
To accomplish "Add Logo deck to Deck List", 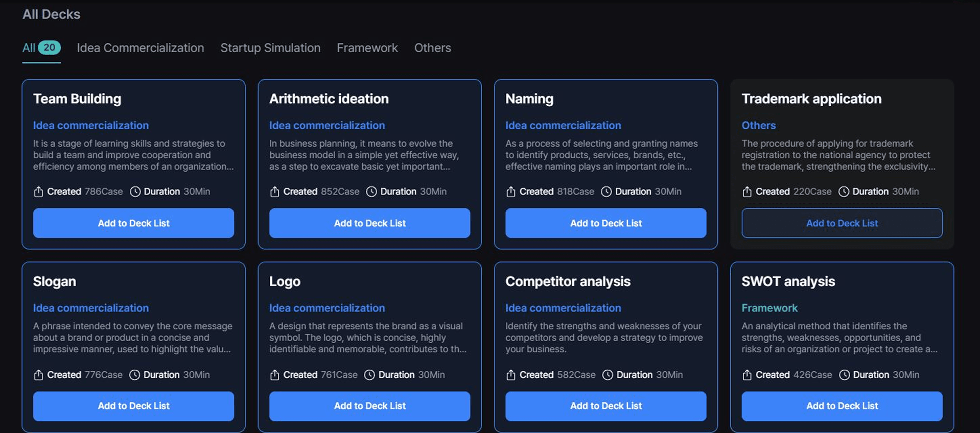I will click(x=369, y=406).
